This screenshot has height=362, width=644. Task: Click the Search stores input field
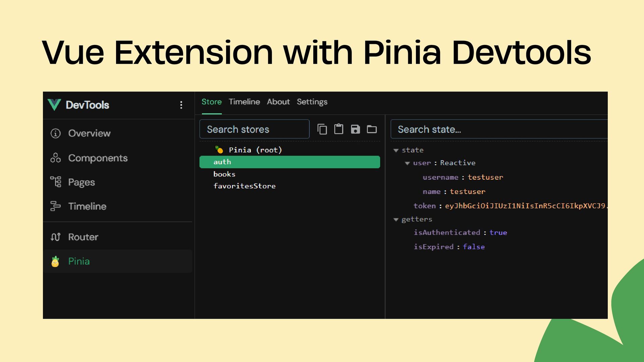254,129
